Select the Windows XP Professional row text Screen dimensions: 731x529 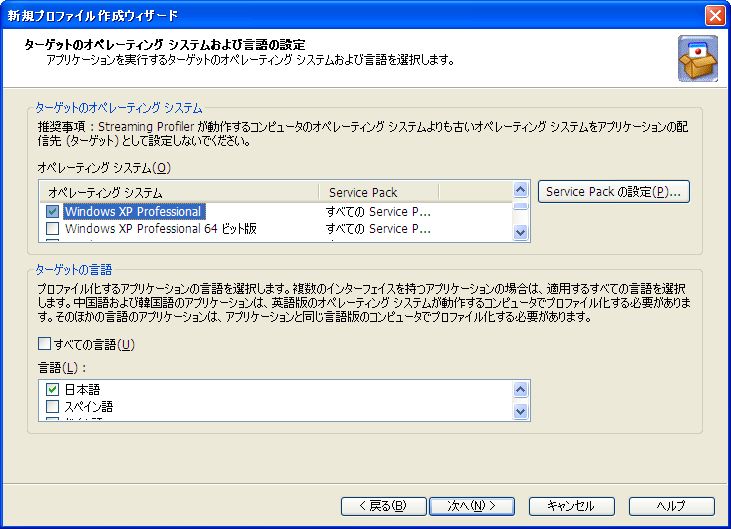(133, 212)
